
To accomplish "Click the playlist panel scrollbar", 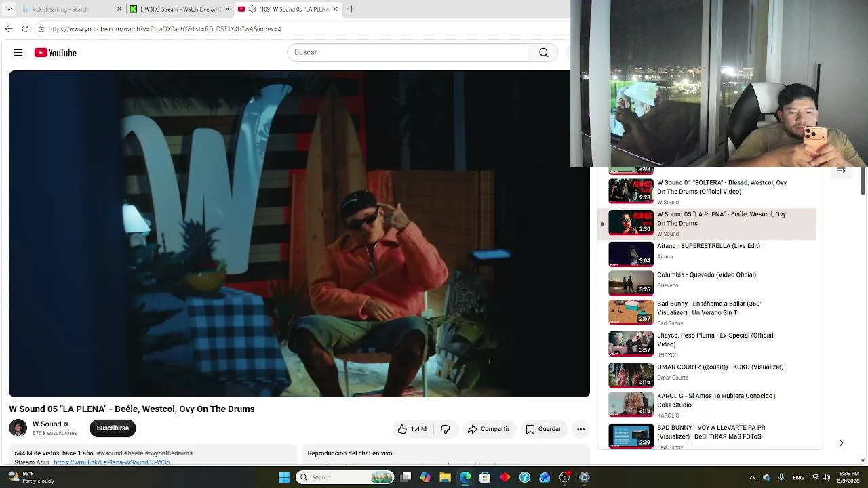I will click(863, 180).
